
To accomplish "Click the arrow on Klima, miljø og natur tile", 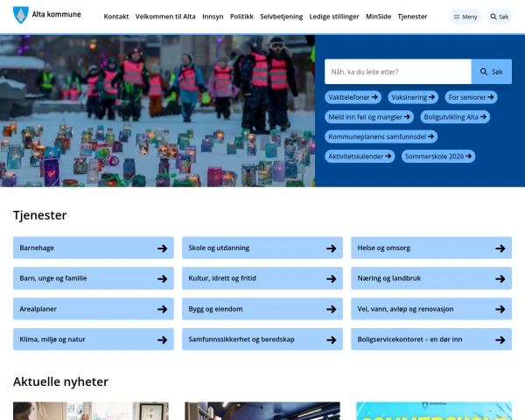I will [x=163, y=339].
